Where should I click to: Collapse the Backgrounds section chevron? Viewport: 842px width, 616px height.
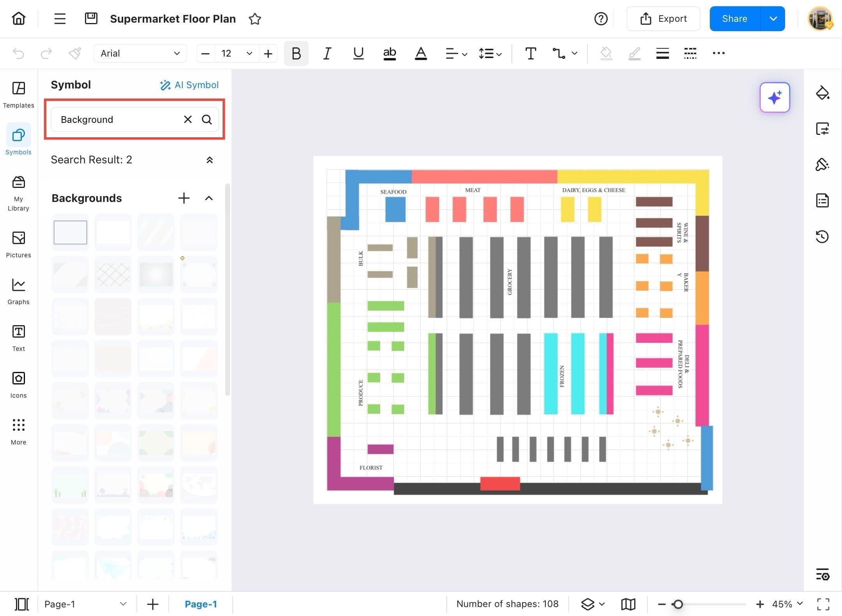point(209,198)
